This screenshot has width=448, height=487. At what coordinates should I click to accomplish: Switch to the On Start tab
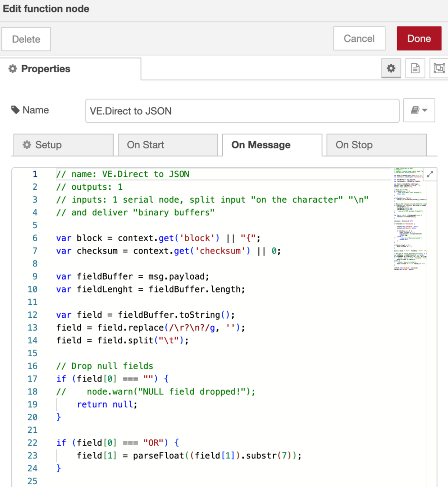click(168, 145)
